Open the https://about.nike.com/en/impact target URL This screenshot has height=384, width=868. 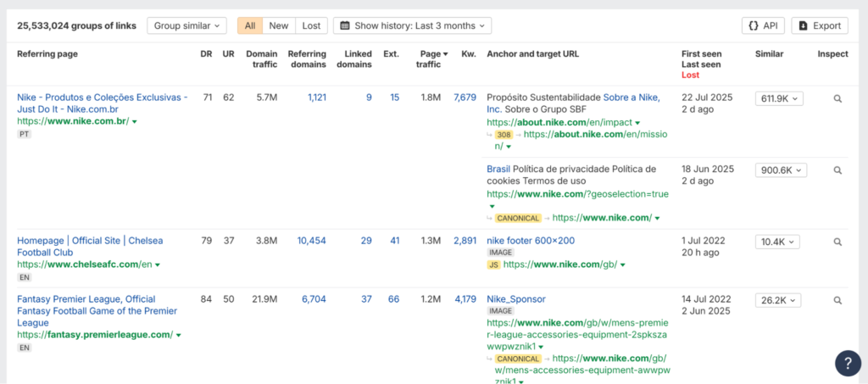click(559, 122)
